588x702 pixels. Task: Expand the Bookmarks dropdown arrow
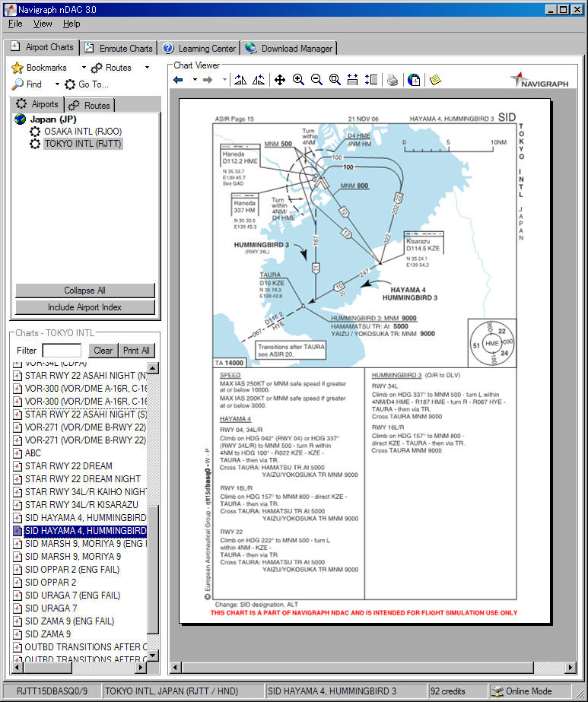84,68
